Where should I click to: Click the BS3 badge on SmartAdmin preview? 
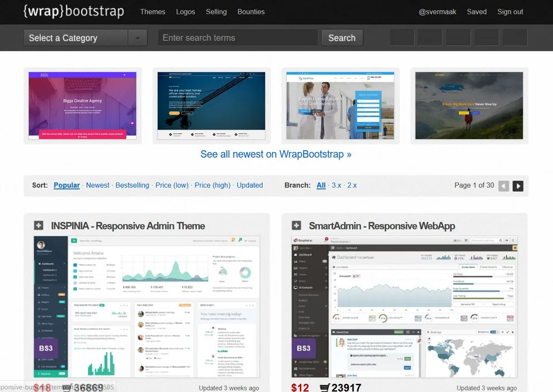point(304,348)
